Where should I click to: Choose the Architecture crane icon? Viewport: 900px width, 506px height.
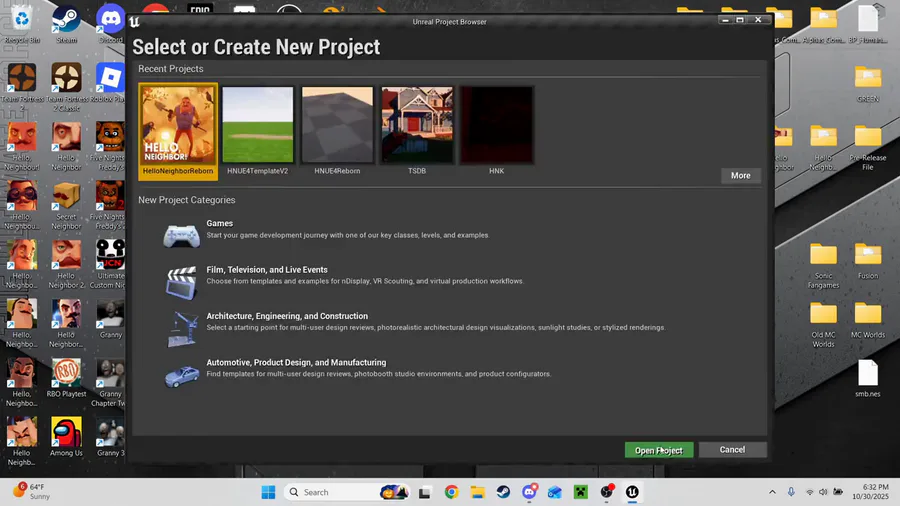click(x=182, y=329)
